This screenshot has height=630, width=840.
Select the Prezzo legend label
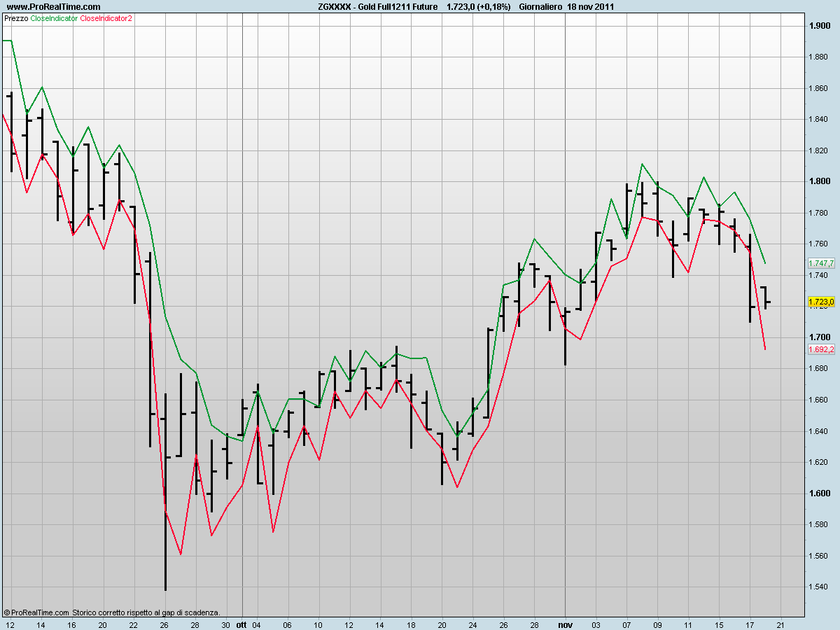coord(16,19)
